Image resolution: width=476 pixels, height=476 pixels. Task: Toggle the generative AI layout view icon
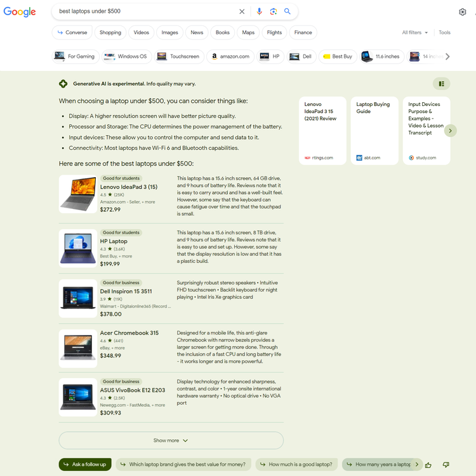[x=441, y=84]
